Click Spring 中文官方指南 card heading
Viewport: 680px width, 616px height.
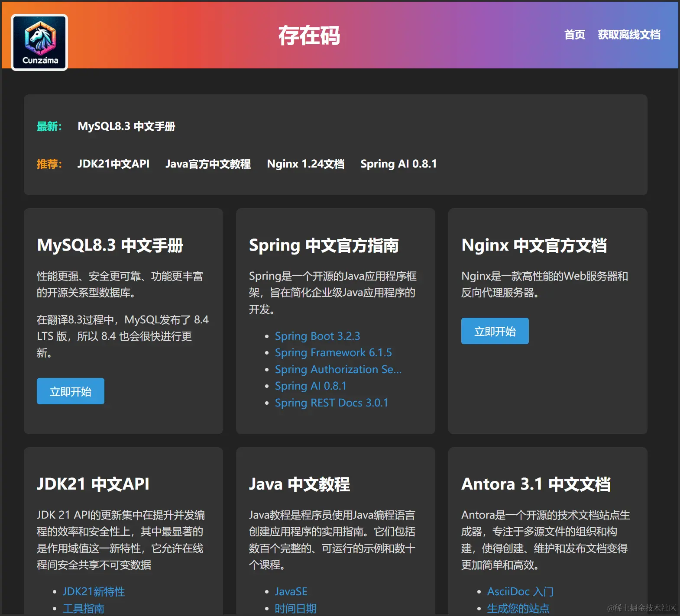(x=324, y=245)
